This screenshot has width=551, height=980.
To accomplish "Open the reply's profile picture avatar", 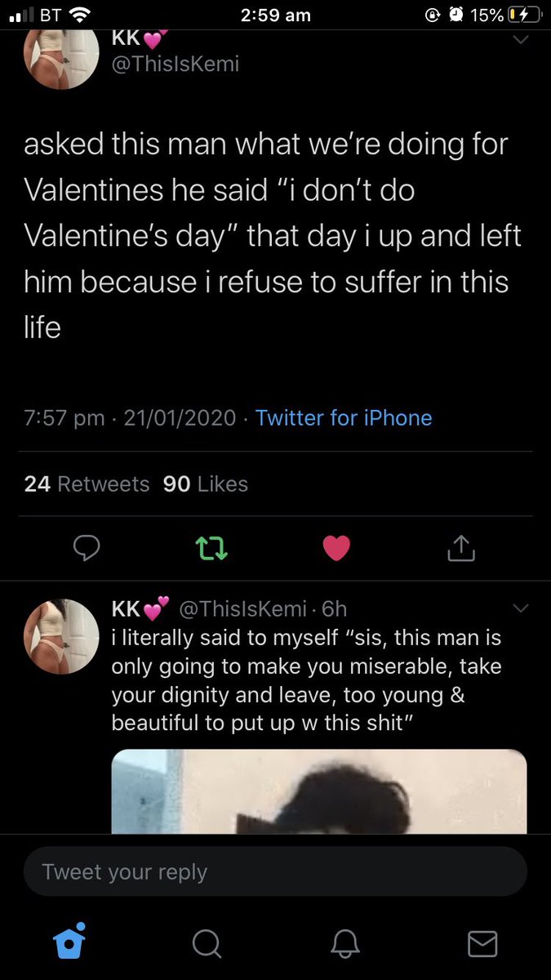I will [x=62, y=636].
